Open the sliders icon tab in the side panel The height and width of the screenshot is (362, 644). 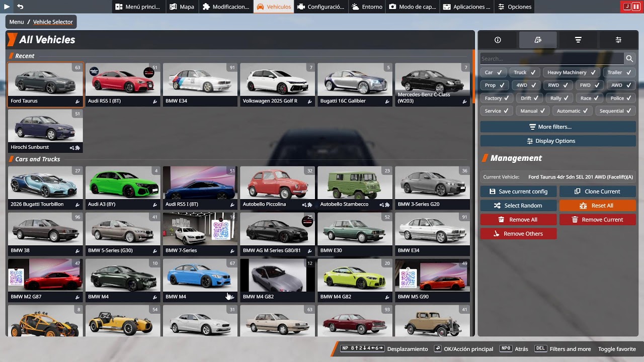click(x=618, y=40)
